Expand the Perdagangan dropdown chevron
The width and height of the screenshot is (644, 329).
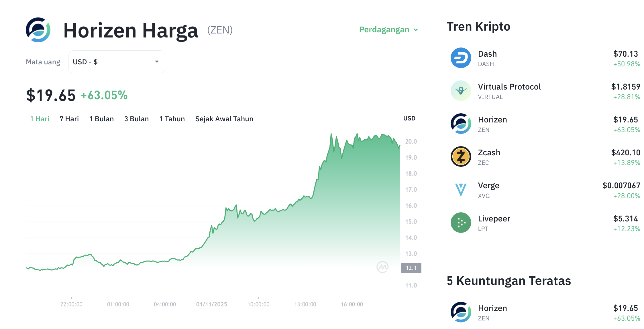416,29
